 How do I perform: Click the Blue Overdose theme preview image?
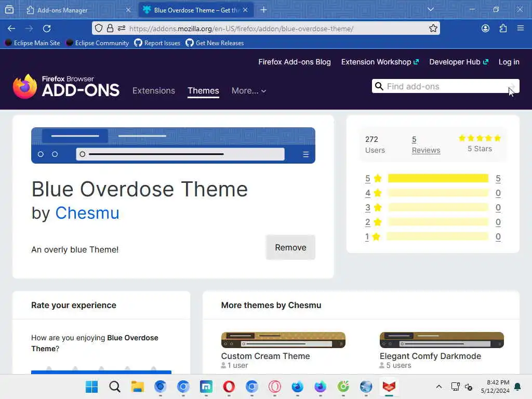pyautogui.click(x=173, y=145)
